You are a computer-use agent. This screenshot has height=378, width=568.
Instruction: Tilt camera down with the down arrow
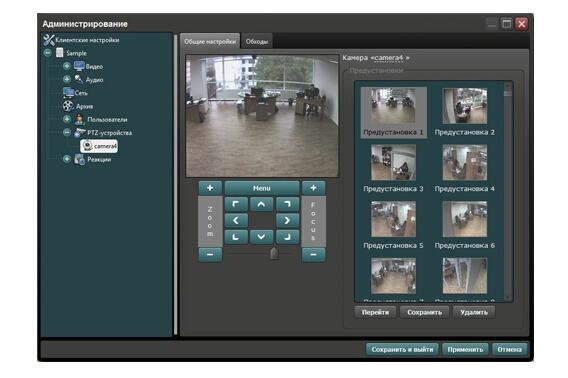pos(261,237)
